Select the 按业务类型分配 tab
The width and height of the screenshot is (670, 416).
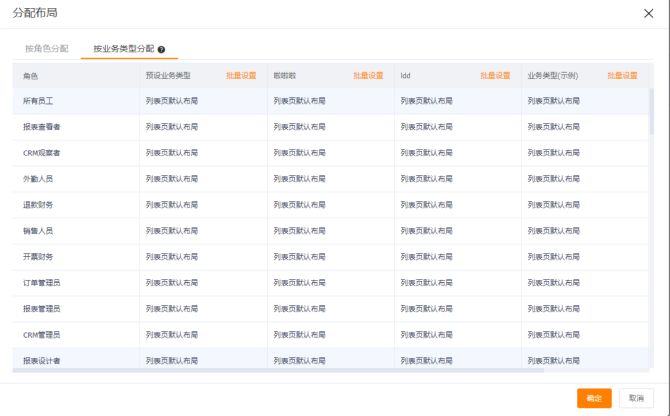[x=123, y=48]
